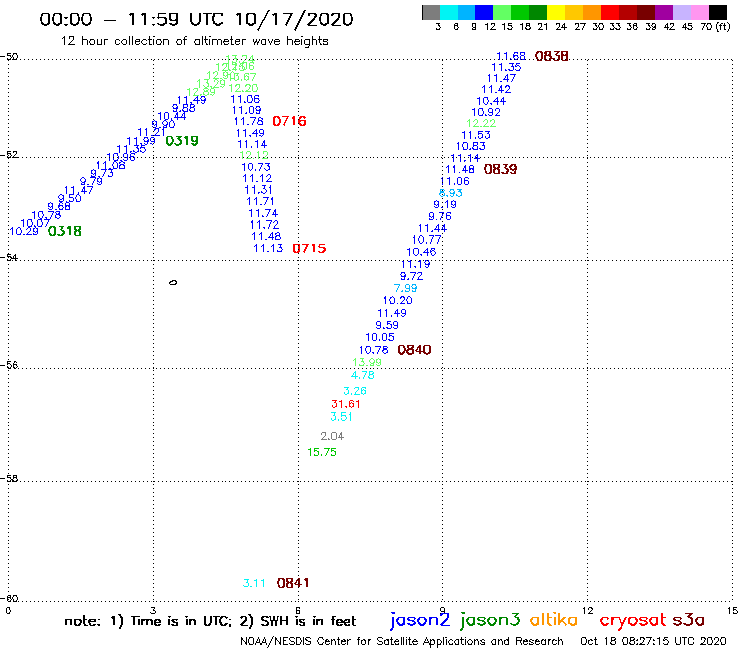Click the cyan wave height value 3.51

pyautogui.click(x=341, y=416)
